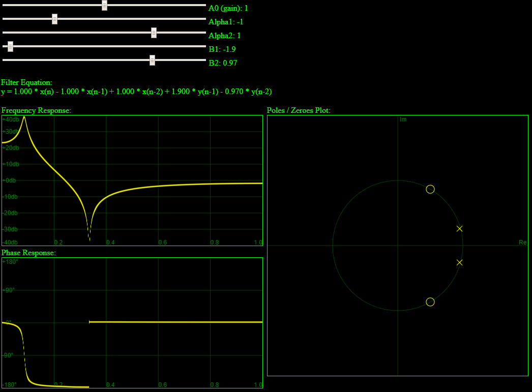
Task: Click the Alpha1 slider handle
Action: point(54,19)
